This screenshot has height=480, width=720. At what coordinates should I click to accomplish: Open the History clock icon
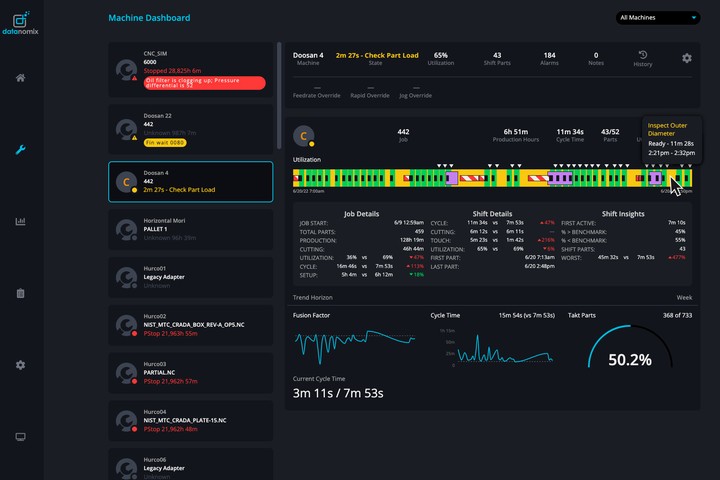coord(642,55)
